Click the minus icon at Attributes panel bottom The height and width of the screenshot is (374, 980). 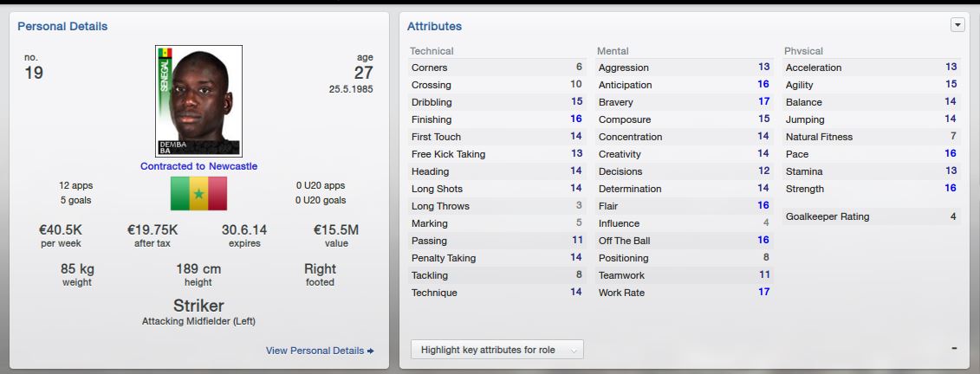tap(954, 348)
